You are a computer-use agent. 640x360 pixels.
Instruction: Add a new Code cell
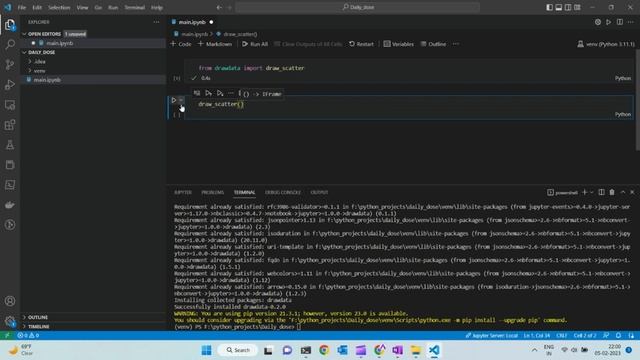(x=180, y=44)
